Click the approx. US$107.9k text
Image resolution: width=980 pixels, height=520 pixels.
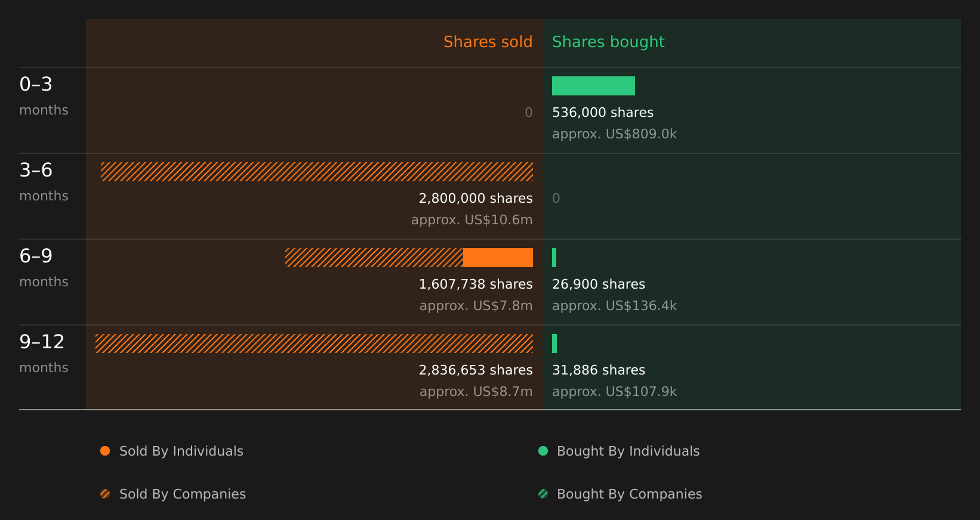click(x=615, y=392)
